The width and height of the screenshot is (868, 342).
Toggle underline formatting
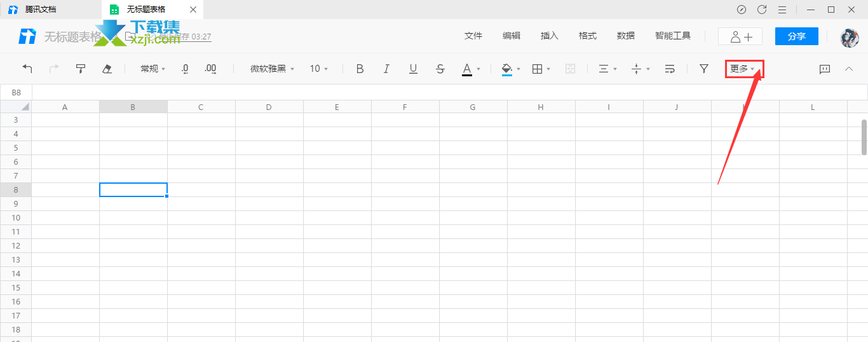(x=414, y=69)
